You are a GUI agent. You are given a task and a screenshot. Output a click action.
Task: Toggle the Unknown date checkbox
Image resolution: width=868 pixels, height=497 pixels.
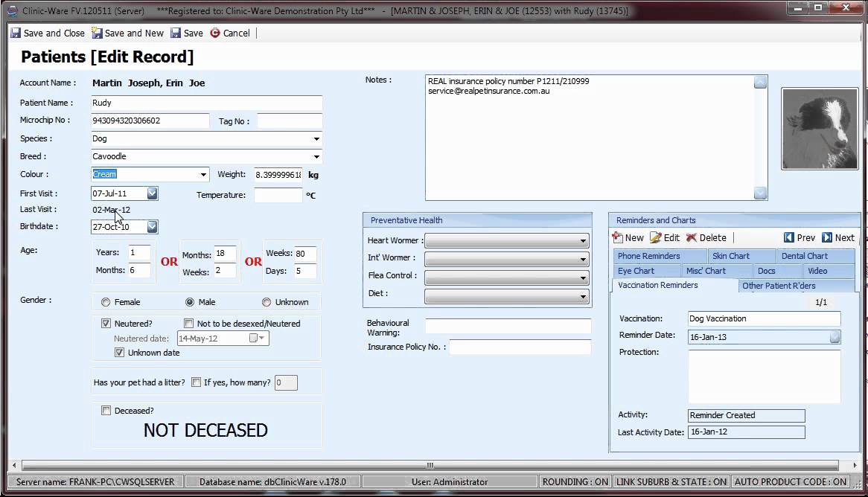pos(119,353)
